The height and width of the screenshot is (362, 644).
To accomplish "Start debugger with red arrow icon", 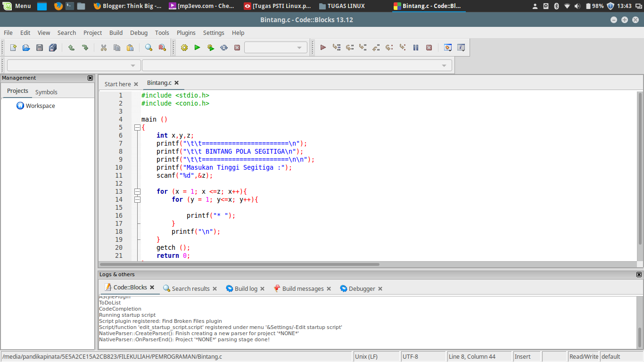I will coord(323,48).
